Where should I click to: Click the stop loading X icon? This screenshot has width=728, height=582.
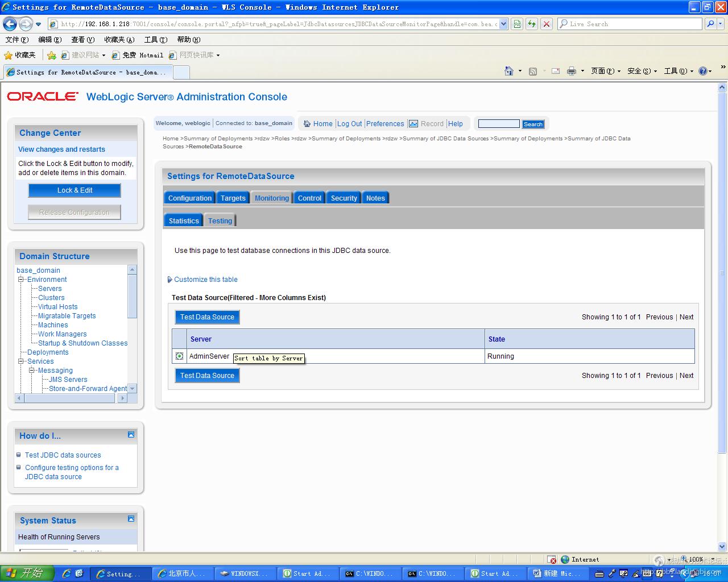tap(546, 24)
